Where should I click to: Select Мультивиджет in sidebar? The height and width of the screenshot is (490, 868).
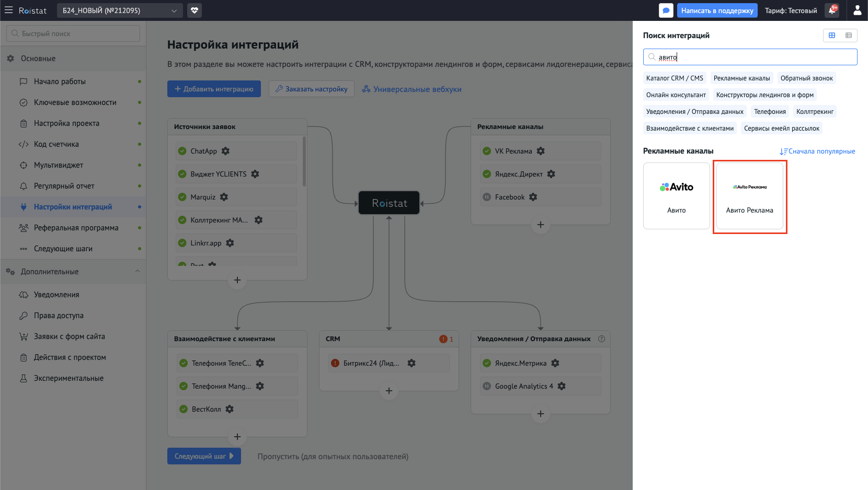pos(73,165)
